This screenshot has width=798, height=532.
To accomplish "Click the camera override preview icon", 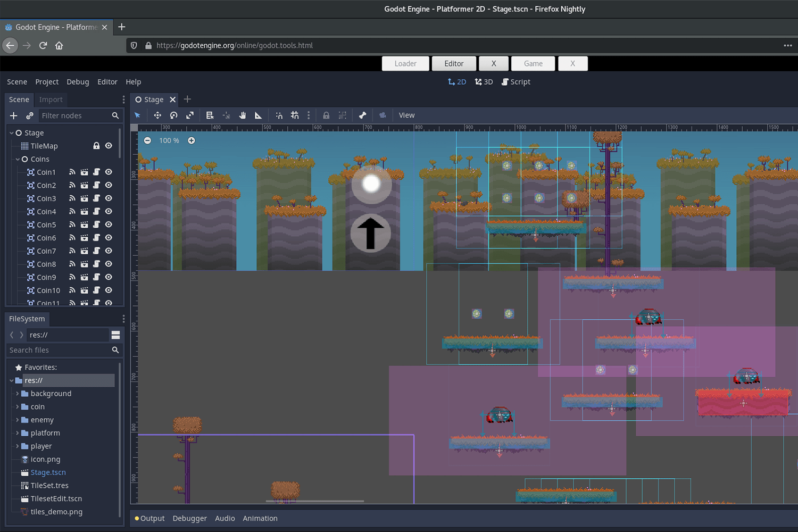I will 383,115.
